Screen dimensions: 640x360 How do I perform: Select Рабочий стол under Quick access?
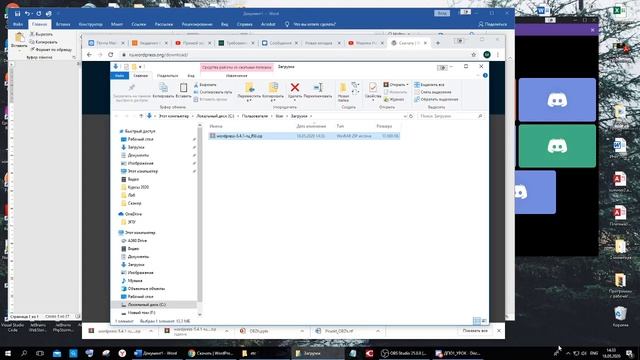tap(140, 139)
